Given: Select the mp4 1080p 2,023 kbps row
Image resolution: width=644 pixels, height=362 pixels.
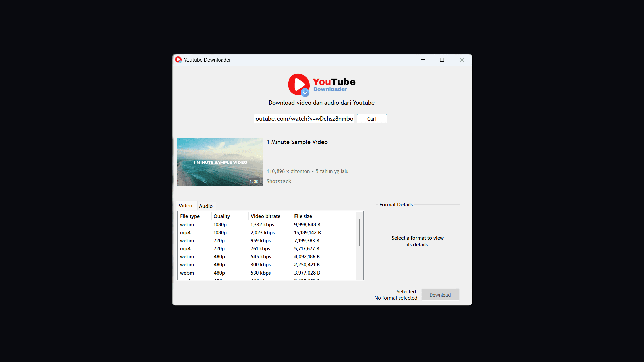Looking at the screenshot, I should point(267,233).
